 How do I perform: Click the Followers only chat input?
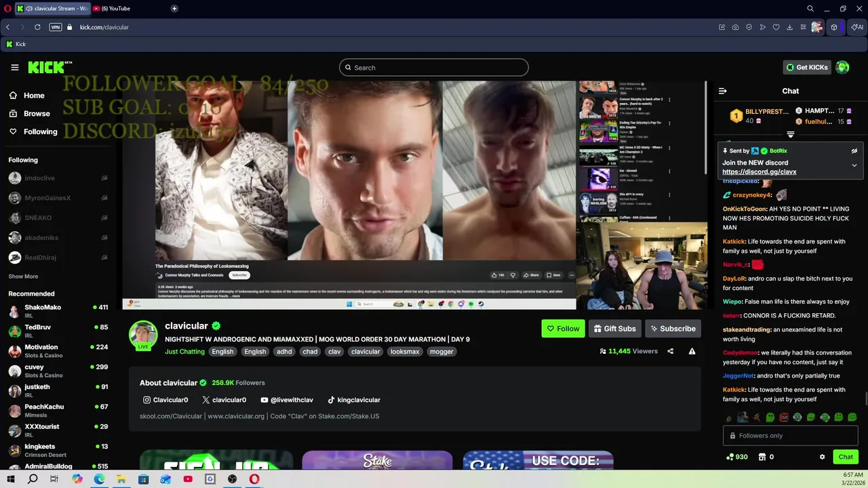pyautogui.click(x=791, y=436)
